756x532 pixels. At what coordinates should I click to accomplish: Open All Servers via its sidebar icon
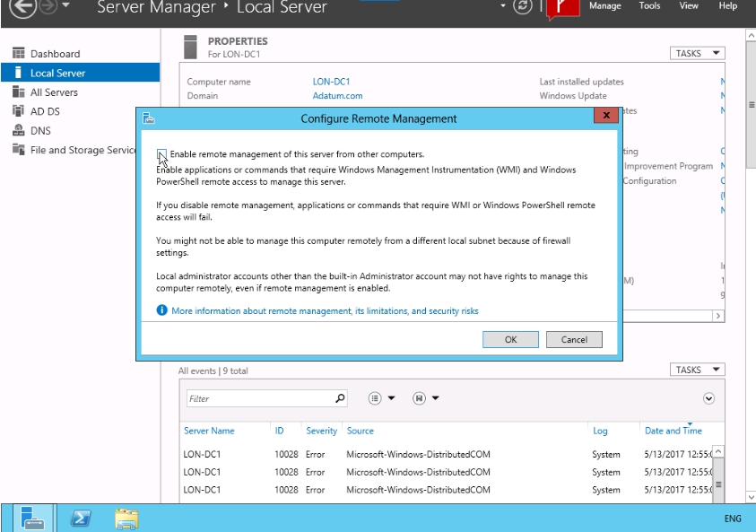coord(18,92)
